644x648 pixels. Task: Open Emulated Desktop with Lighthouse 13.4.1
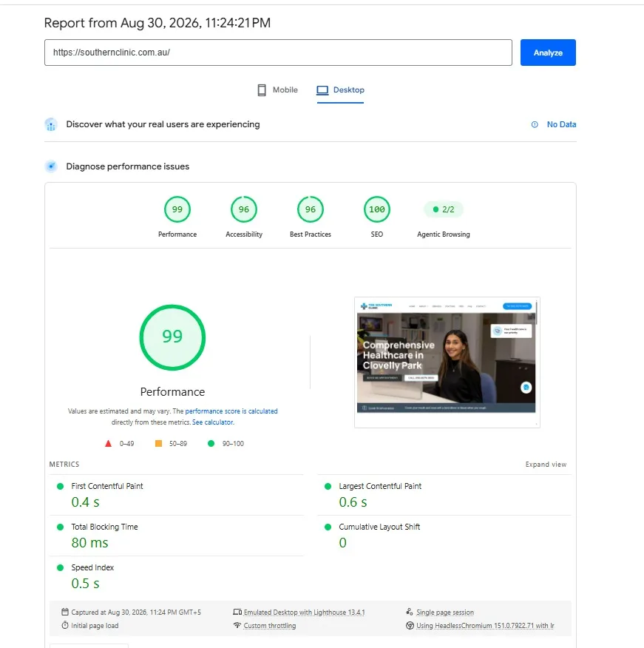[x=304, y=612]
